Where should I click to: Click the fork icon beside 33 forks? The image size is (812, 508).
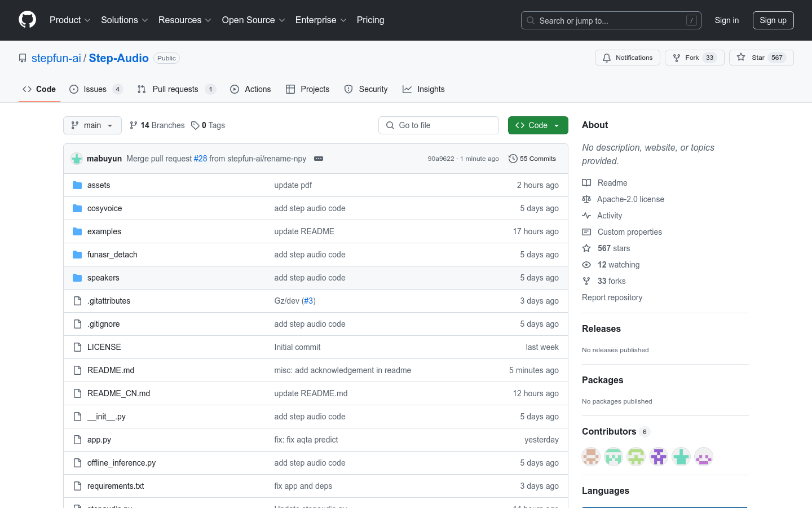586,281
